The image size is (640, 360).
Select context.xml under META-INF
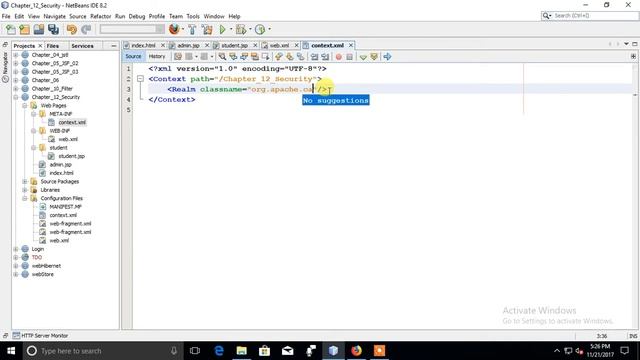[x=72, y=122]
